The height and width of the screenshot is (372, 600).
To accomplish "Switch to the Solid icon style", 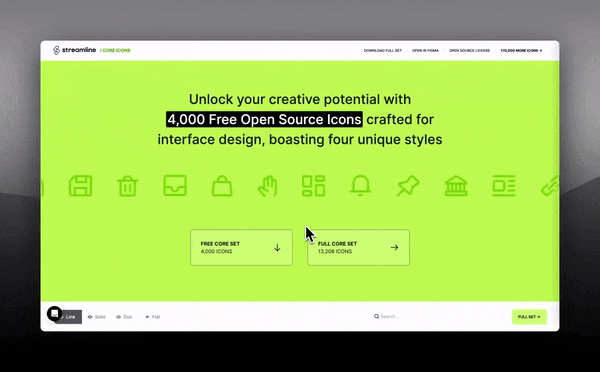I will point(96,317).
